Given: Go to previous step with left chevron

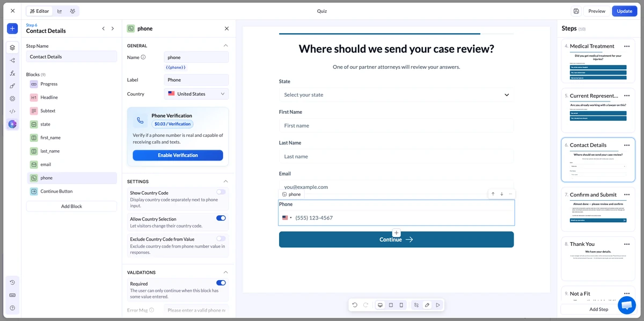Looking at the screenshot, I should coord(104,28).
